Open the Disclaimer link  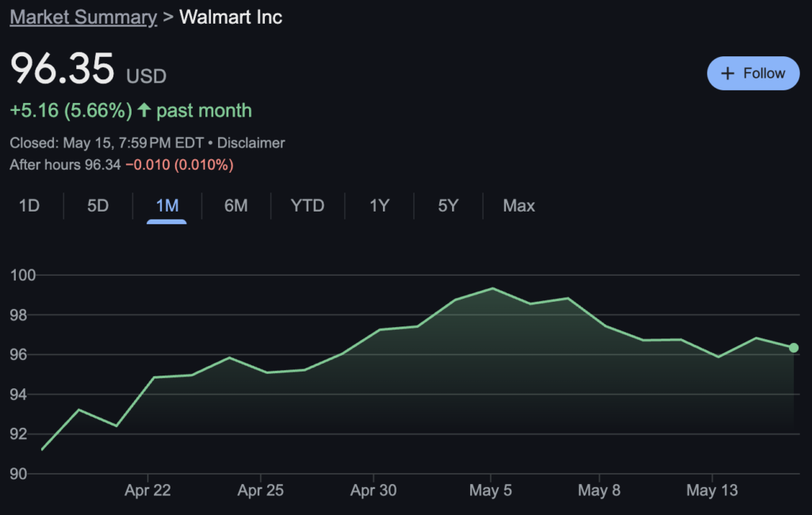pyautogui.click(x=251, y=143)
